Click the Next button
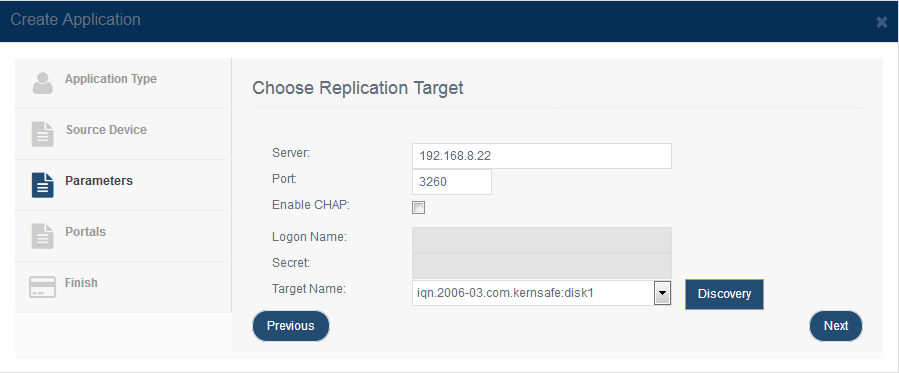Viewport: 899px width, 373px height. tap(836, 326)
